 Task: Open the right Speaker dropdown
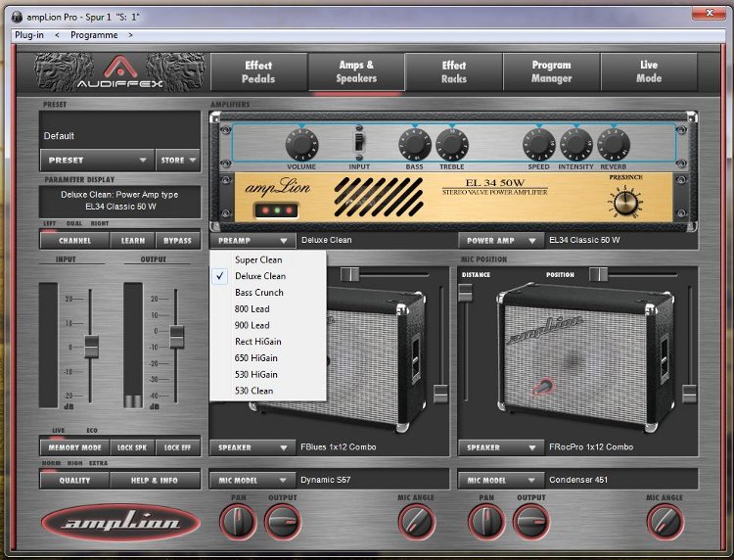501,447
